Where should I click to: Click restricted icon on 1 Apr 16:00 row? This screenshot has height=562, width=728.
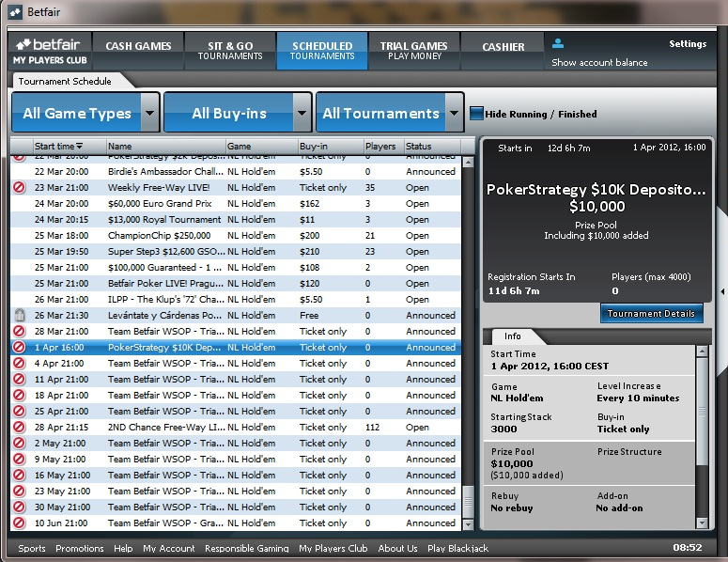click(x=19, y=348)
